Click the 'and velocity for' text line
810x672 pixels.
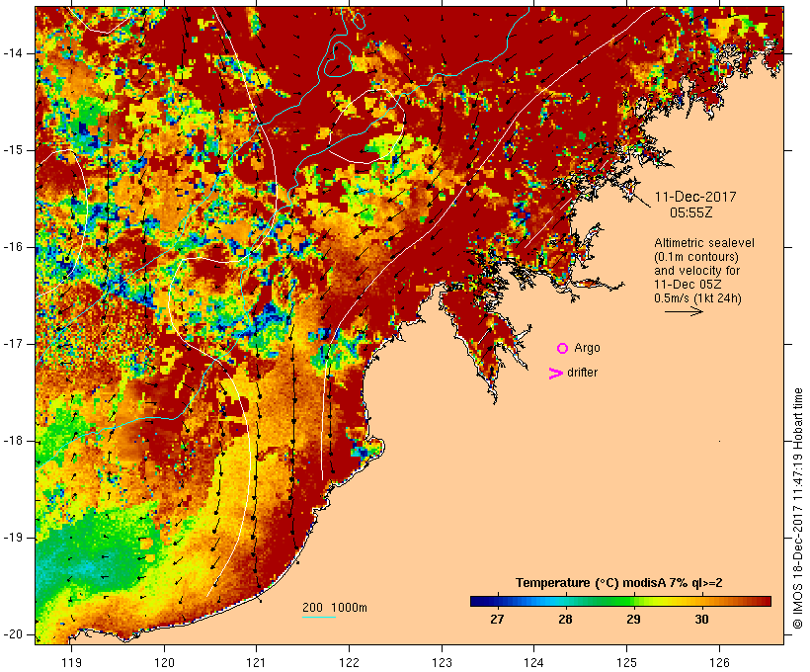(696, 271)
